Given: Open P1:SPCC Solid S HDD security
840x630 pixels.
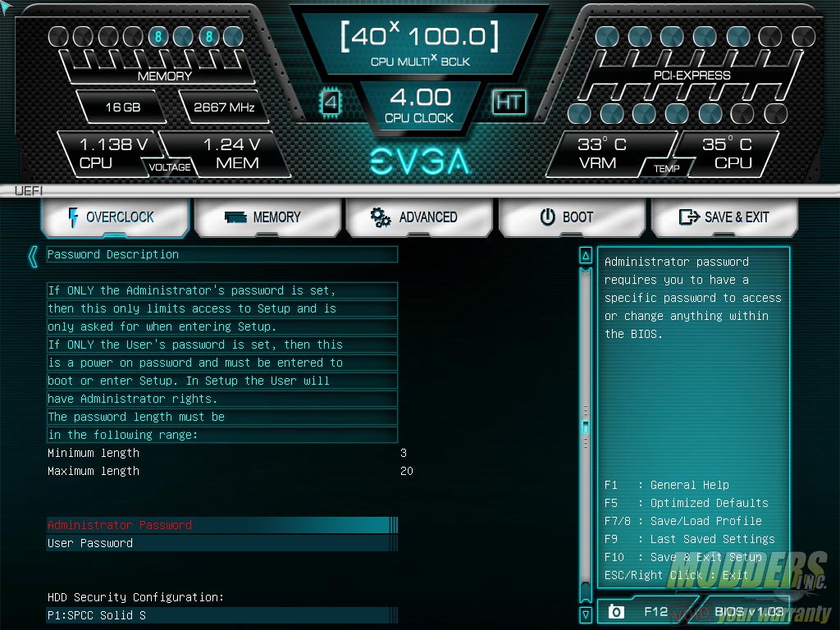Looking at the screenshot, I should [222, 615].
